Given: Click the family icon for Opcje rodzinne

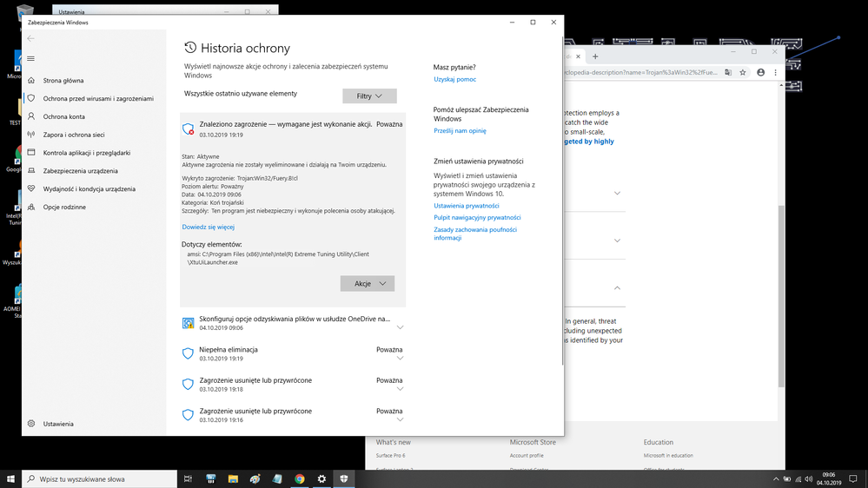Looking at the screenshot, I should tap(31, 207).
